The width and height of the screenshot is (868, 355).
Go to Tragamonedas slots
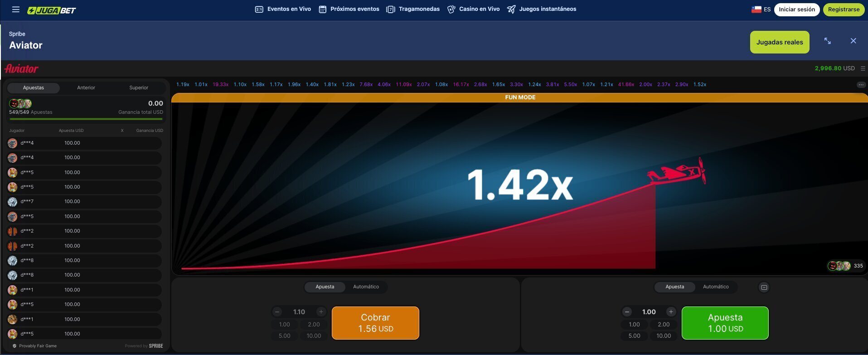[413, 9]
